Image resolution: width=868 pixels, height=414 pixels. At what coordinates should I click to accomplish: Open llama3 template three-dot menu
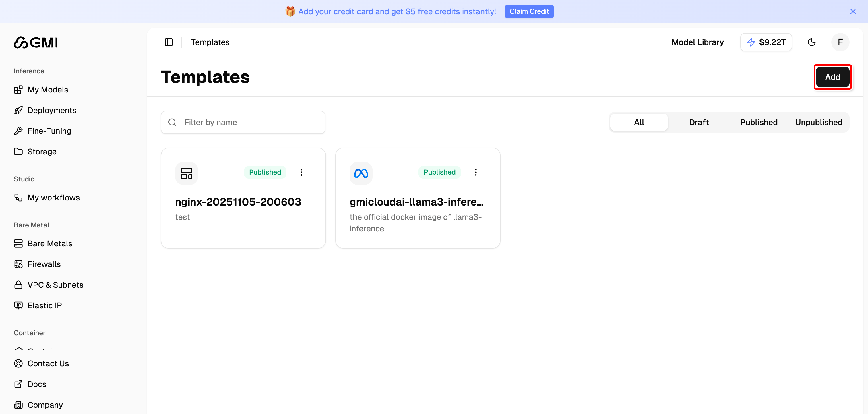tap(475, 172)
